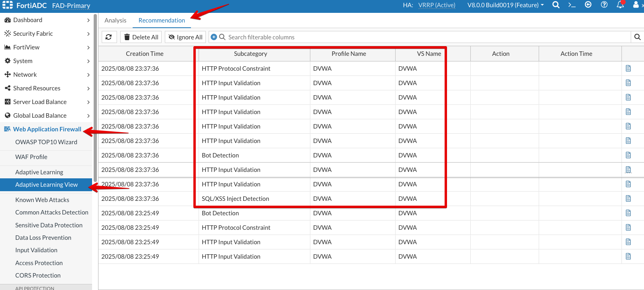Click the add filter plus icon
The image size is (644, 290).
click(x=214, y=37)
